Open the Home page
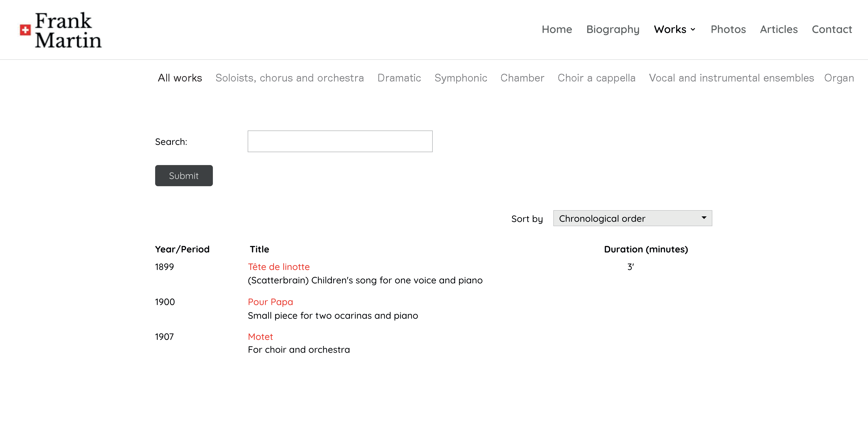This screenshot has height=433, width=868. pos(557,29)
